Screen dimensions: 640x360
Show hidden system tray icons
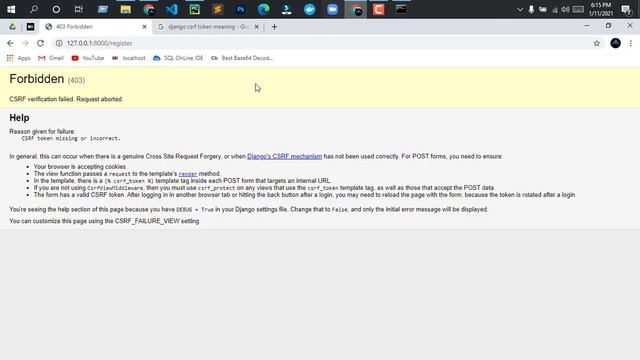click(x=520, y=9)
